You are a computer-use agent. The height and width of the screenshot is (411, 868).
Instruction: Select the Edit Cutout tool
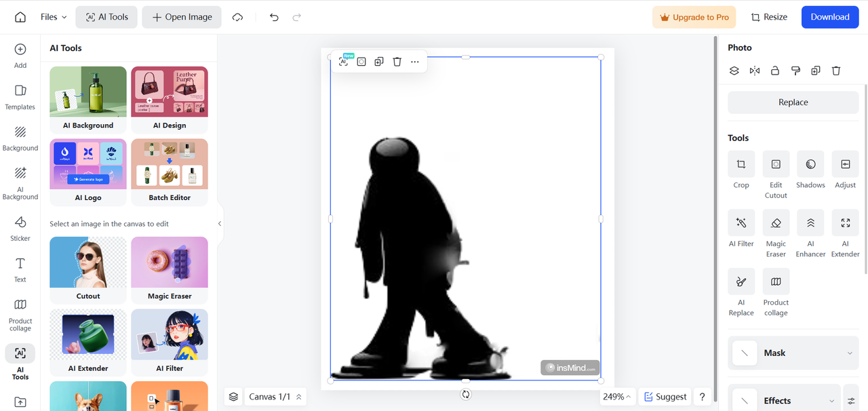(776, 175)
